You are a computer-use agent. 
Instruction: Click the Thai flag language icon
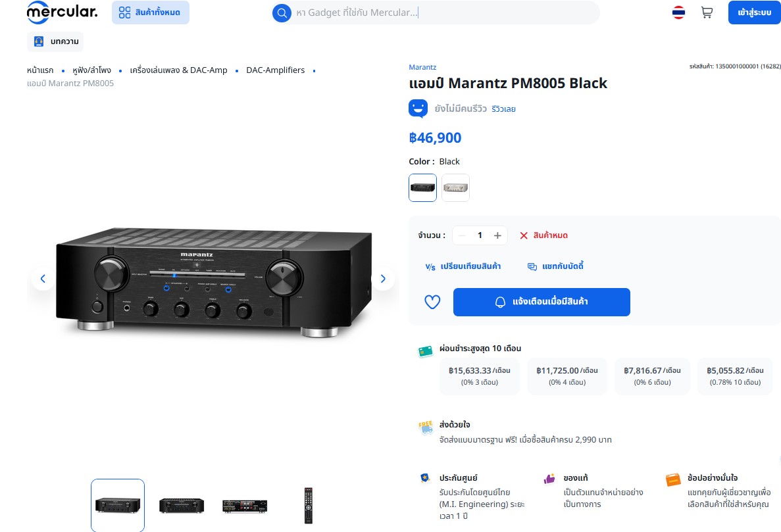(x=678, y=12)
